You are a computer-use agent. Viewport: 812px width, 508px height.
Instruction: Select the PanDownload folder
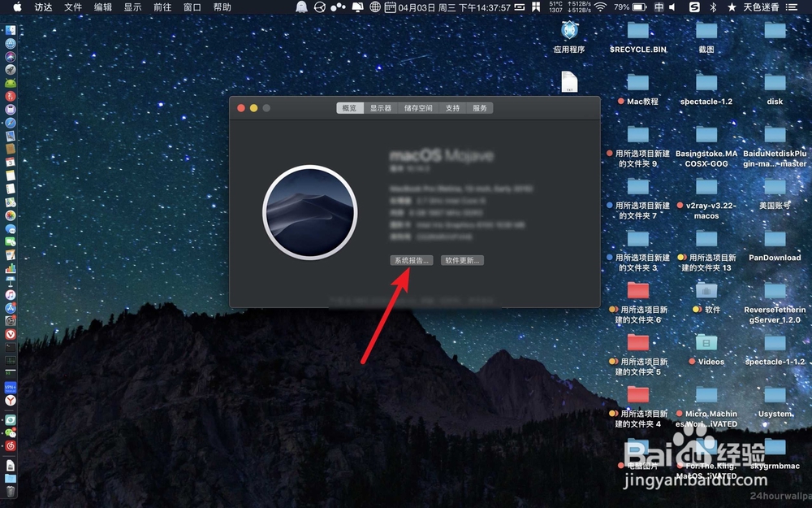point(775,239)
